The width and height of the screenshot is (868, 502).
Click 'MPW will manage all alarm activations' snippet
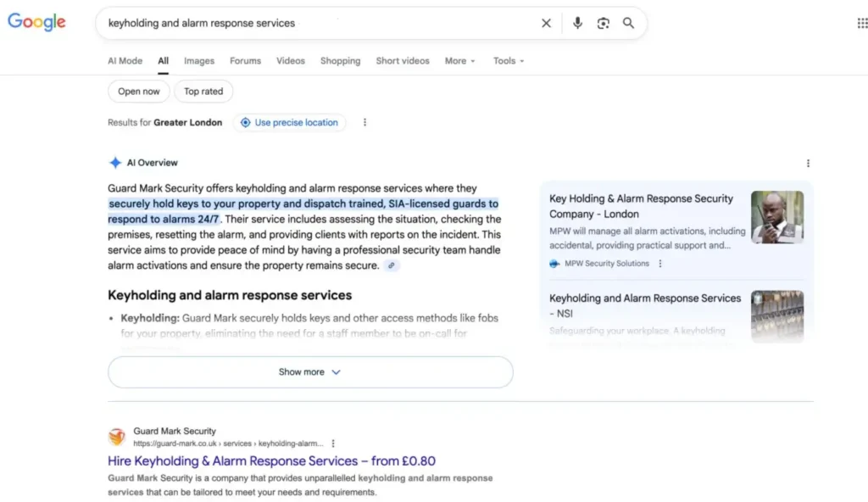[x=647, y=238]
